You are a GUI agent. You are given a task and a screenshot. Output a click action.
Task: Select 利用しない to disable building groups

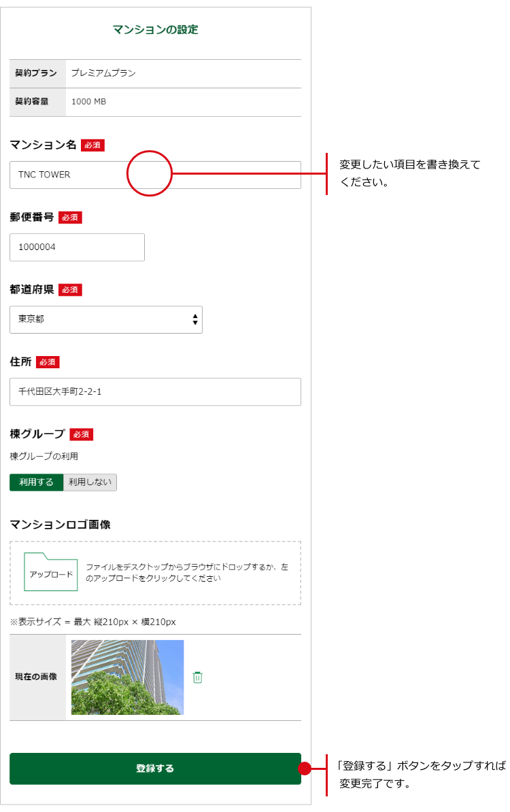click(x=90, y=482)
